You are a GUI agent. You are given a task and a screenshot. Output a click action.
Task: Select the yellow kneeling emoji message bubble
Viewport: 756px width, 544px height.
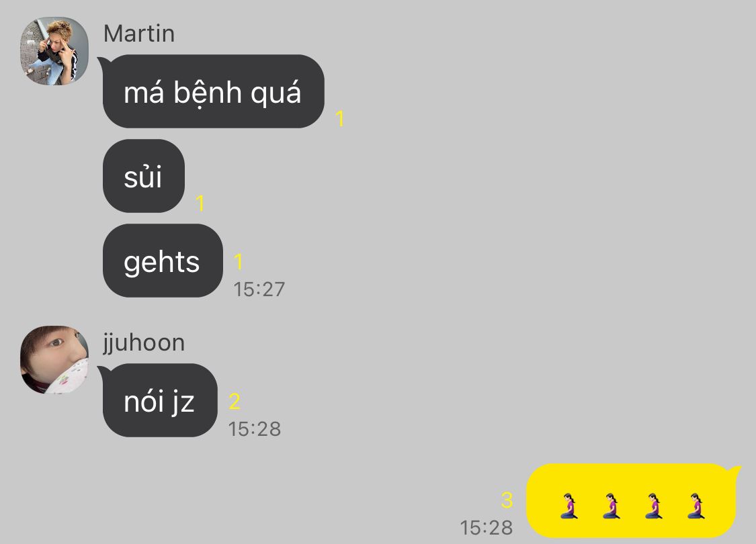tap(632, 500)
